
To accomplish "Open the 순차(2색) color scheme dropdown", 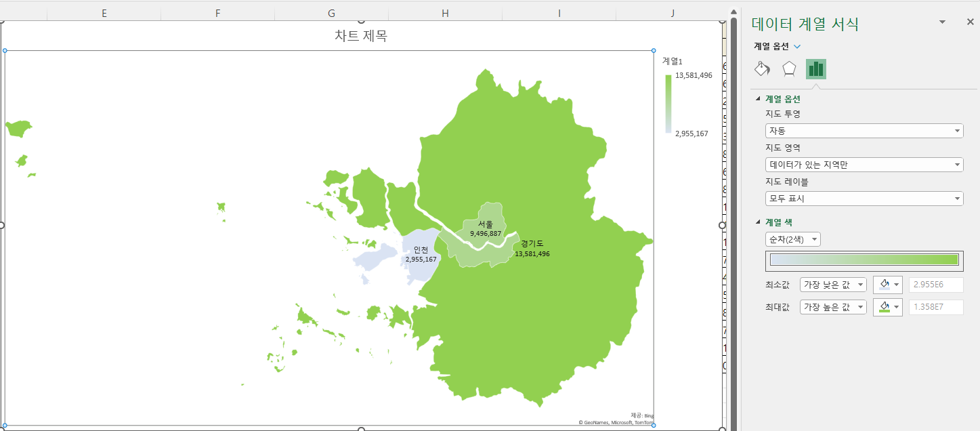I will coord(793,239).
